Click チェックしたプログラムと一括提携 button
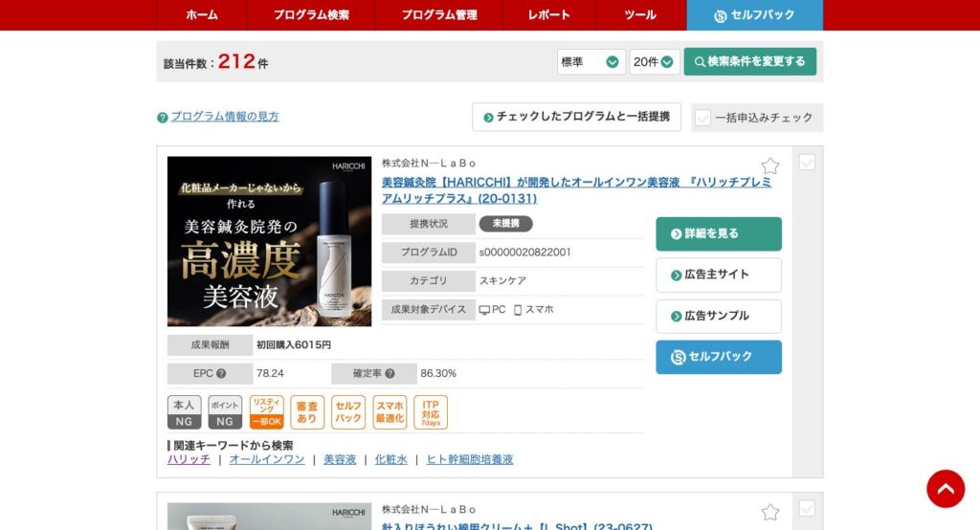980x530 pixels. (x=576, y=117)
